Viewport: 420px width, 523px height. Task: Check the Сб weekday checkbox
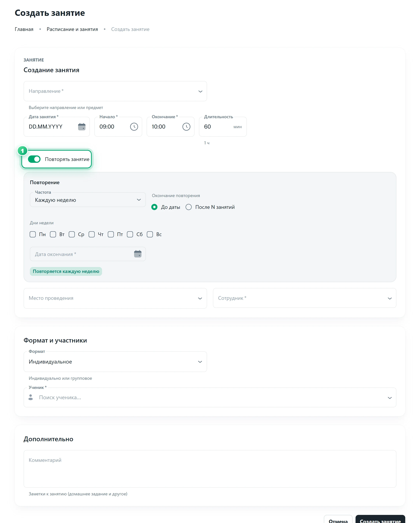[130, 234]
